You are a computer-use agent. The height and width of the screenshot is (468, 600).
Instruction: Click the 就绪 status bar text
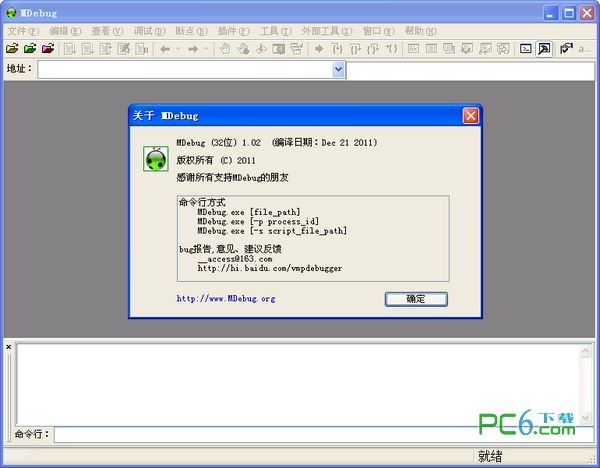(490, 456)
